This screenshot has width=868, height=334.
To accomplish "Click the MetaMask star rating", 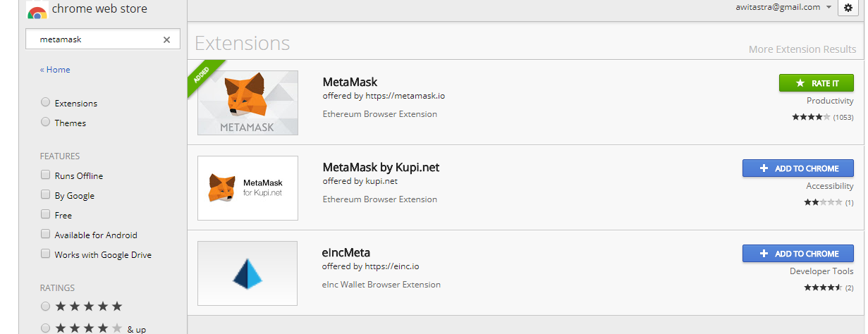I will 811,117.
